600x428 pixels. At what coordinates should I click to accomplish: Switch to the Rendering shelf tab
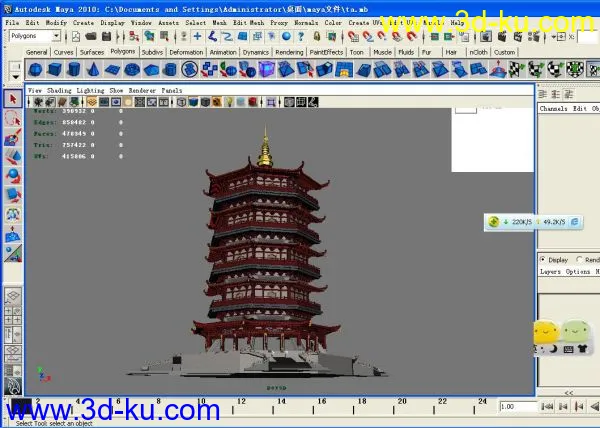click(x=289, y=52)
